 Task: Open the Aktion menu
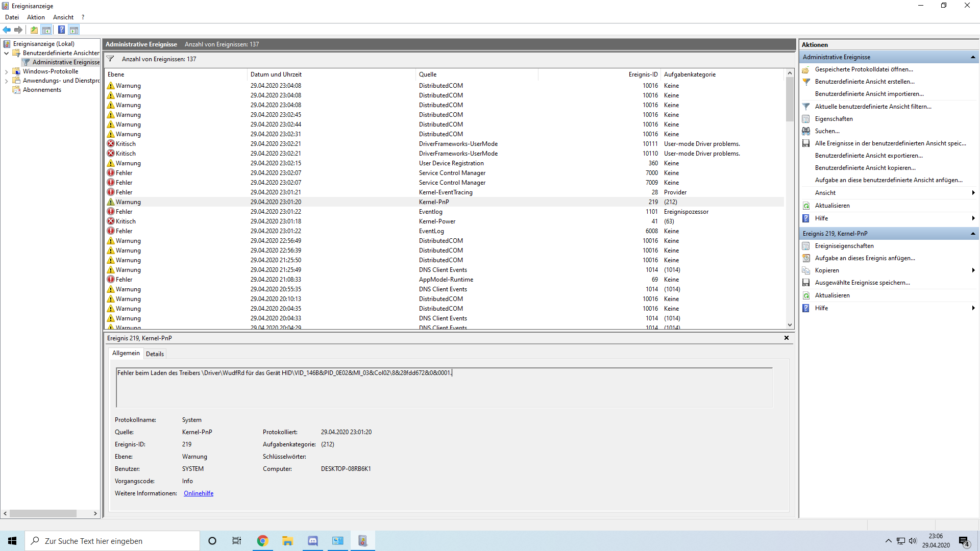click(x=36, y=17)
